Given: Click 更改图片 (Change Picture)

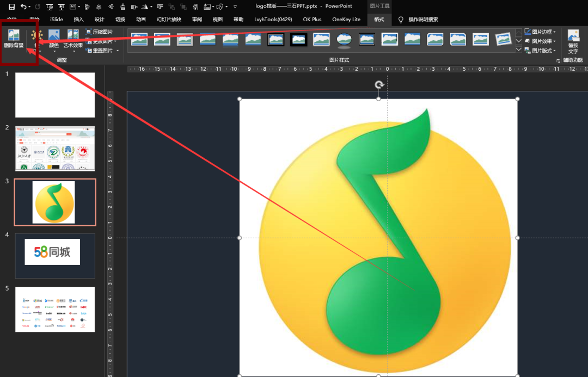Looking at the screenshot, I should coord(101,41).
